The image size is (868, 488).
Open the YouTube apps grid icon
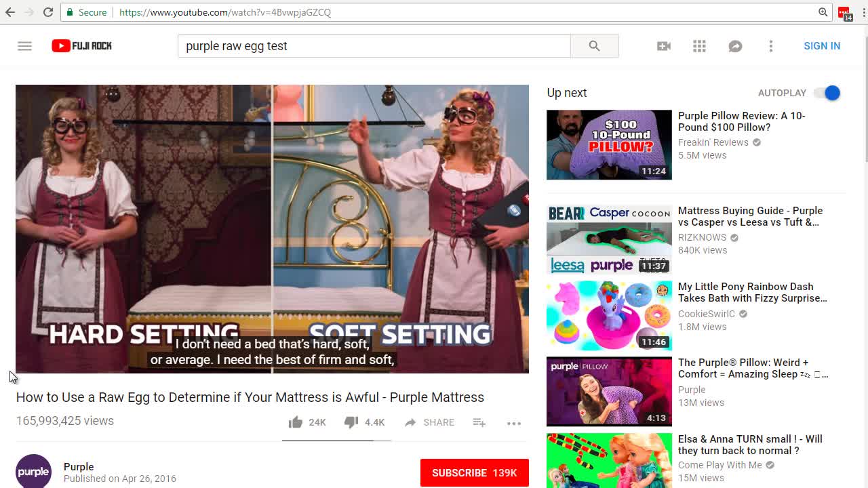(x=699, y=46)
